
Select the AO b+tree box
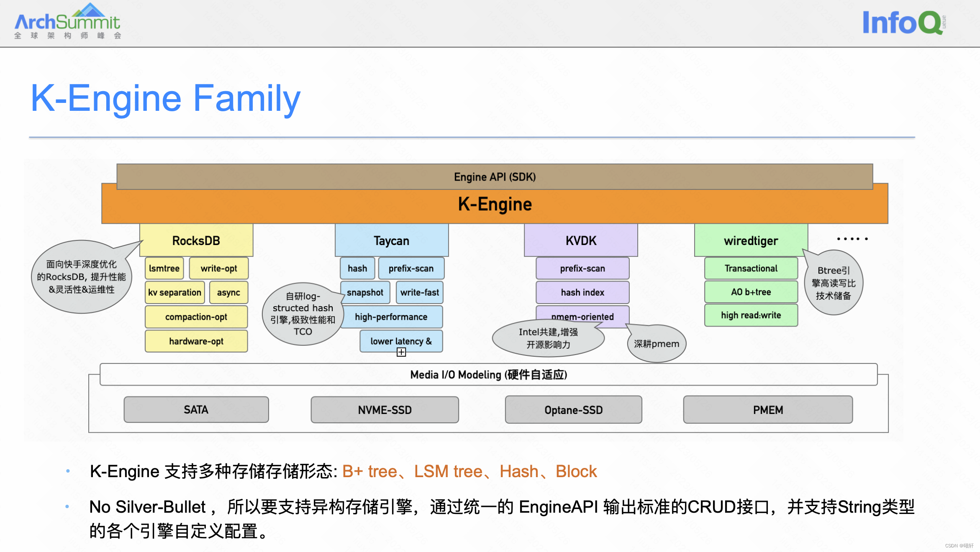tap(751, 292)
